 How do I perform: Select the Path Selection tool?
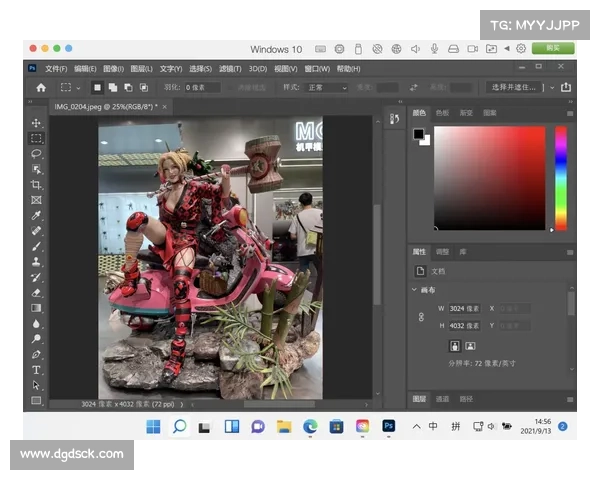pos(36,385)
